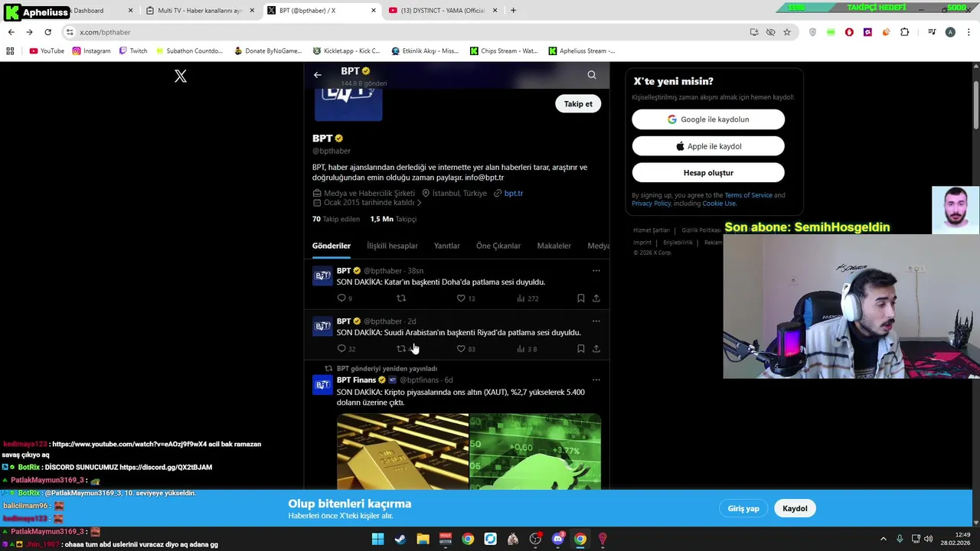This screenshot has width=980, height=551.
Task: Open the bpt.tr website link
Action: tap(513, 194)
